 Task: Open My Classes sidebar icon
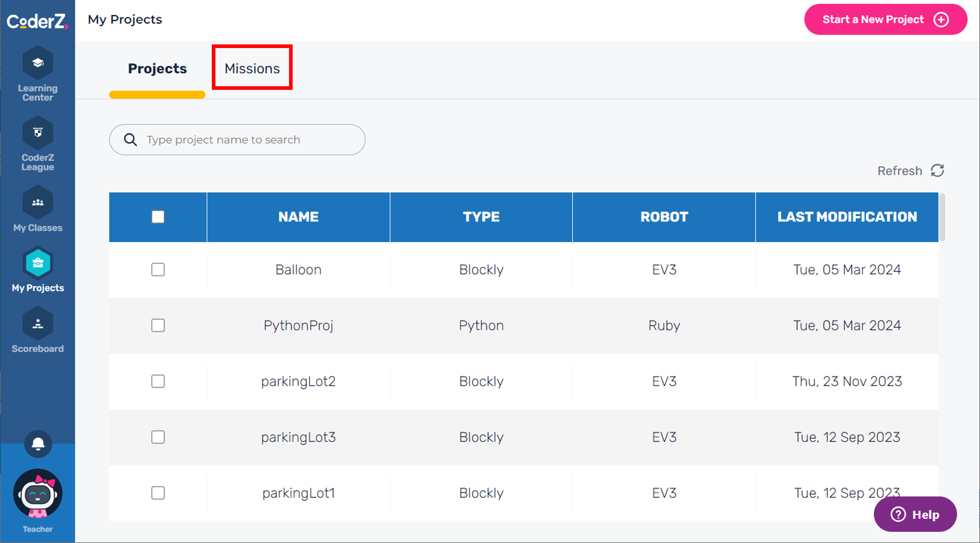pos(38,203)
